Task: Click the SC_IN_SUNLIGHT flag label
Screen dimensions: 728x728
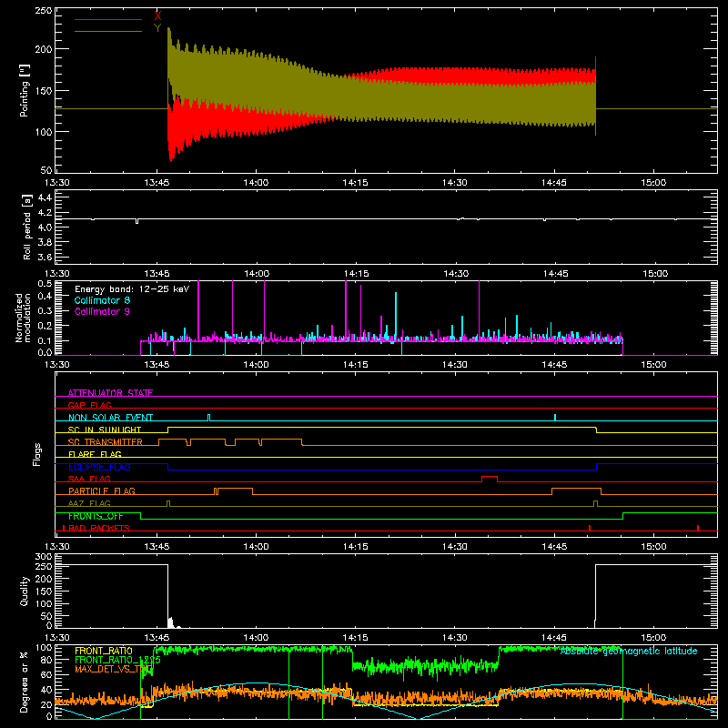Action: point(105,430)
